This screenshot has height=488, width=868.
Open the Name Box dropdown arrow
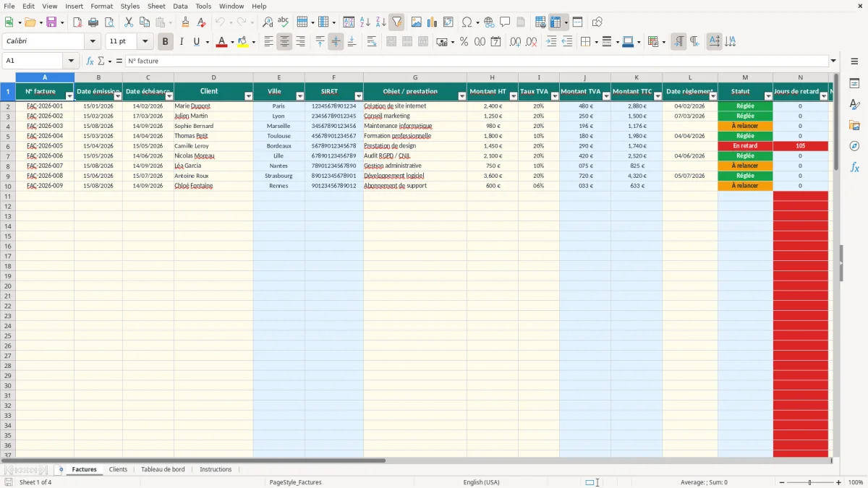(71, 61)
